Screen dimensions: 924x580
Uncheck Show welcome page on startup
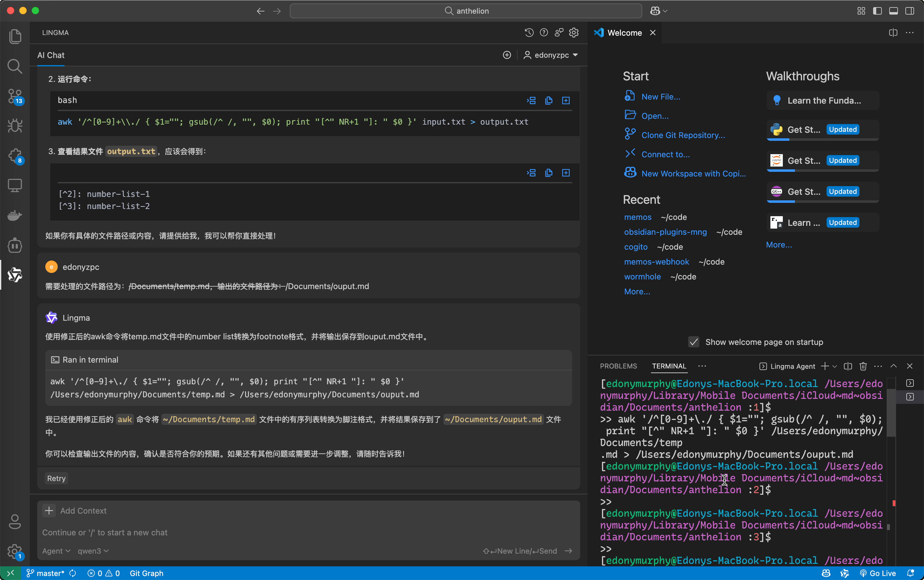[694, 342]
